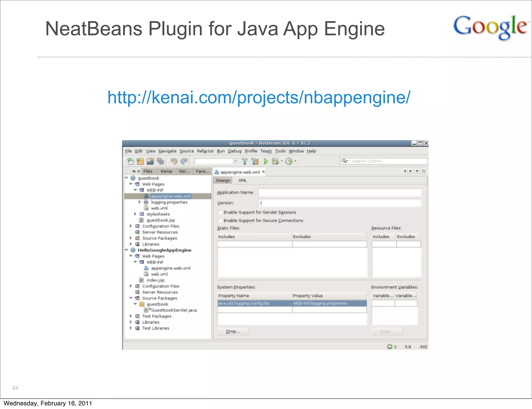532x409 pixels.
Task: Click the HelloGoogleAppEngine project globe icon
Action: coord(133,250)
